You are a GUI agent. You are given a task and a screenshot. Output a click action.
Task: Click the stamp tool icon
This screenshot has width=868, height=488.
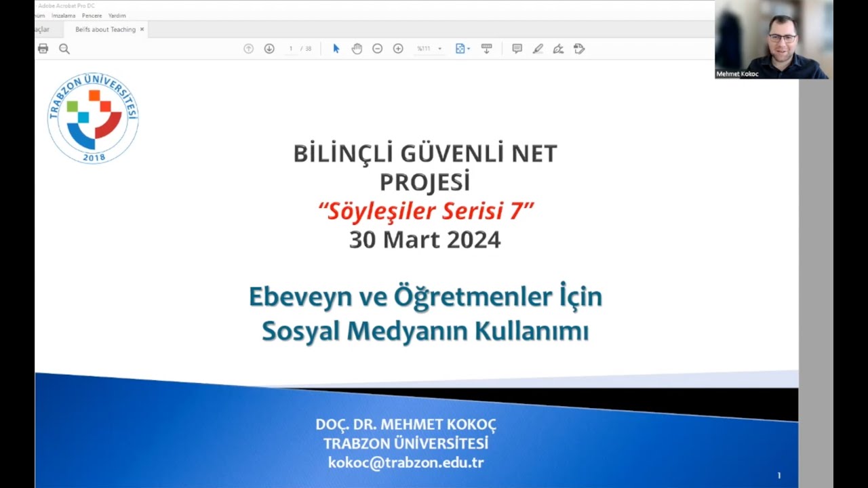tap(579, 49)
